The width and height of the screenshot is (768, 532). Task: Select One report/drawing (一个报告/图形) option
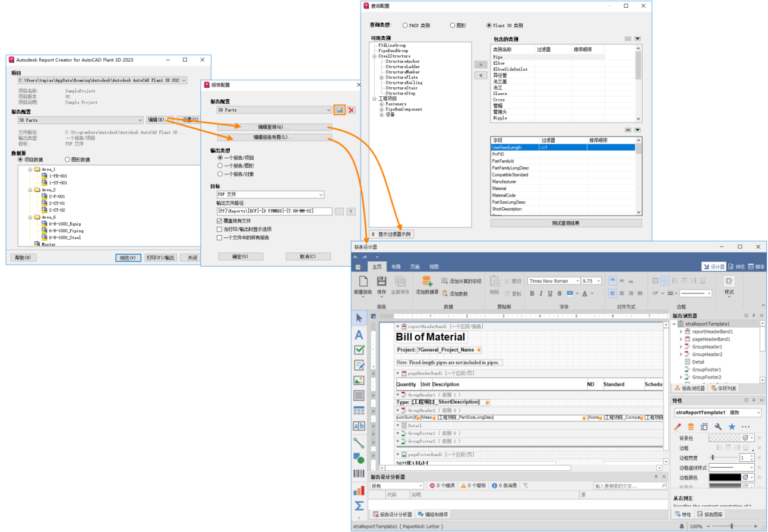(x=221, y=166)
